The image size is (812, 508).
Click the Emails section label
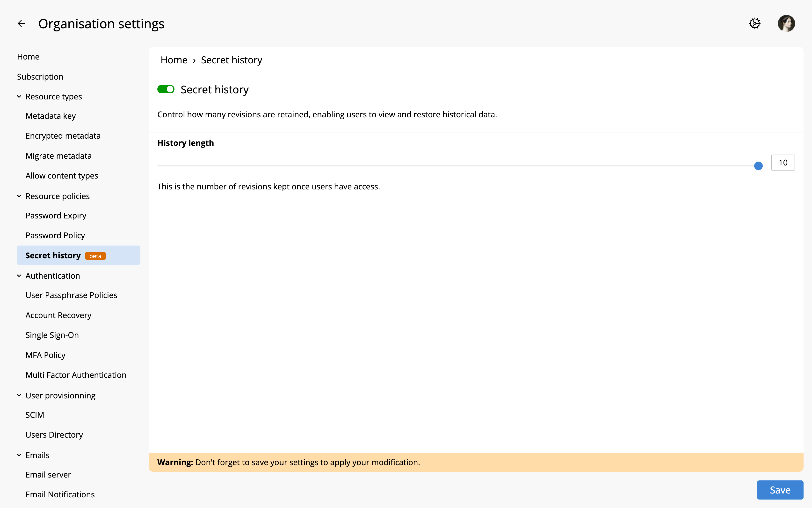tap(37, 455)
